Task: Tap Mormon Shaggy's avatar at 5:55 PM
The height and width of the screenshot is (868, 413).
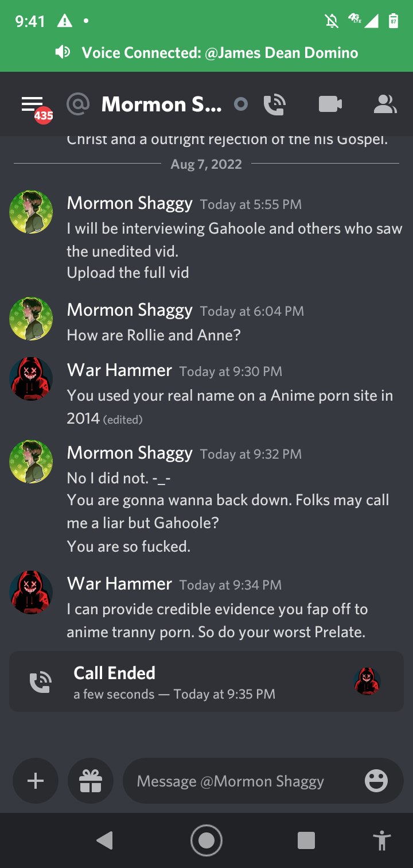Action: pos(32,212)
